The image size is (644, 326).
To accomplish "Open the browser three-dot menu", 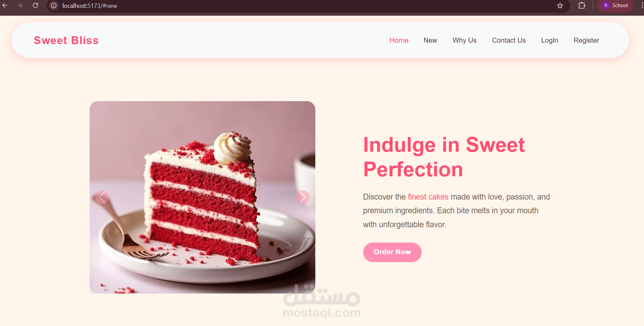I will 642,5.
